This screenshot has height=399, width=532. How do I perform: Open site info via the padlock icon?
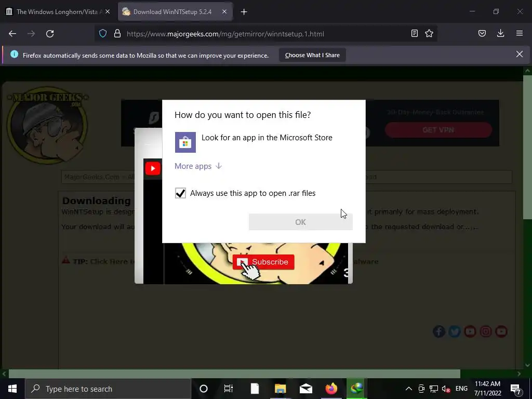tap(117, 34)
